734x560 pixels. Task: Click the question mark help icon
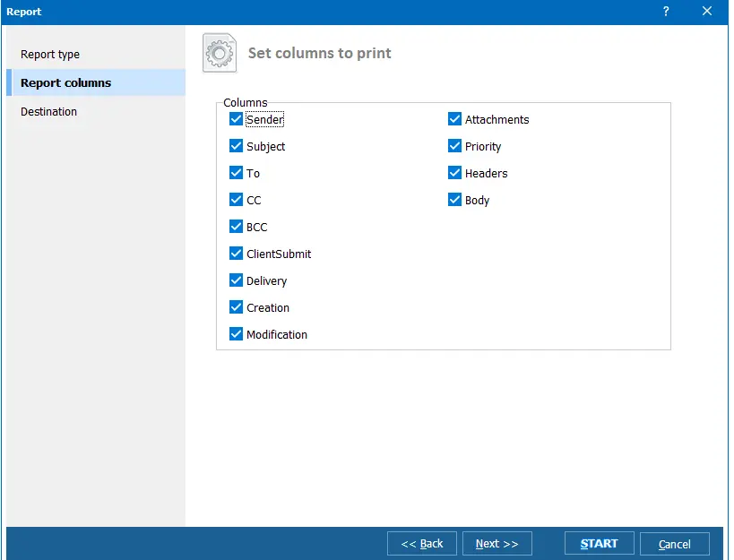point(666,12)
